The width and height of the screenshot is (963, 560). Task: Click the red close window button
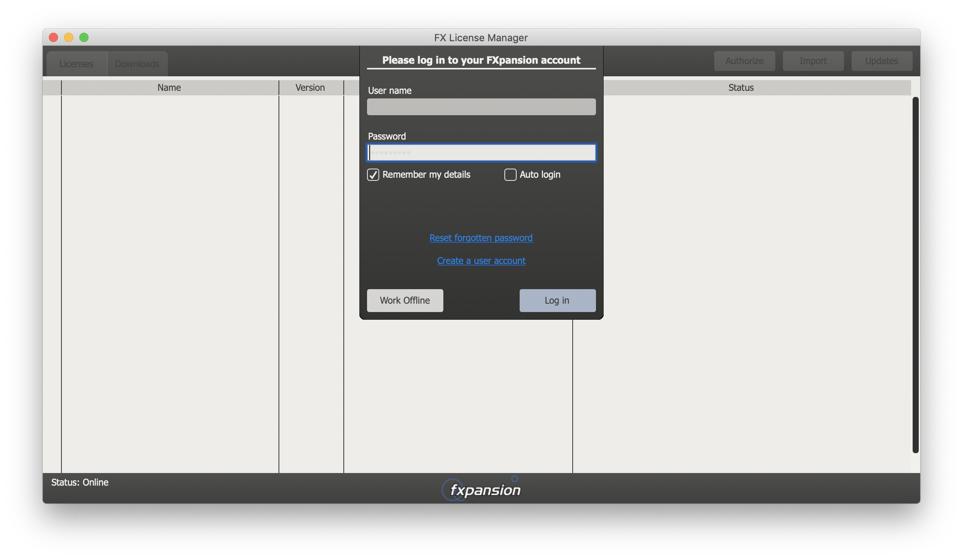pyautogui.click(x=53, y=37)
